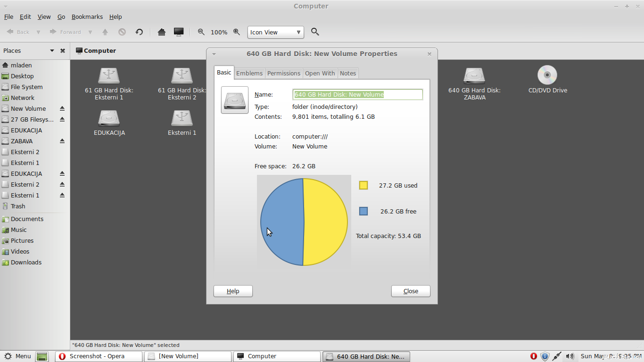Click the Back toolbar button
The height and width of the screenshot is (362, 644).
(x=18, y=32)
